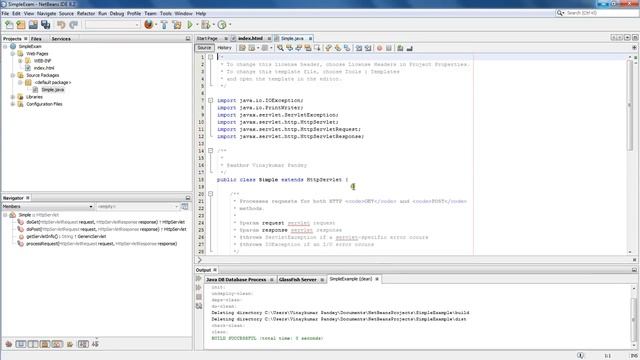Open the empty filter dropdown in Navigator
The image size is (640, 360).
(x=138, y=207)
